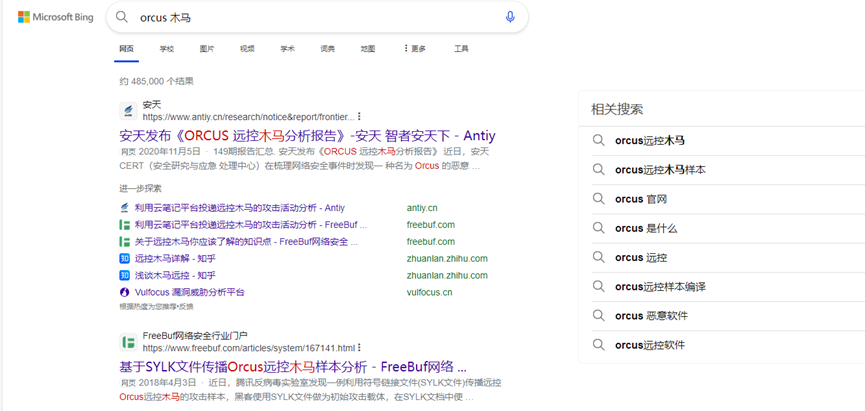
Task: Click Vulfocus favicon icon
Action: click(124, 292)
